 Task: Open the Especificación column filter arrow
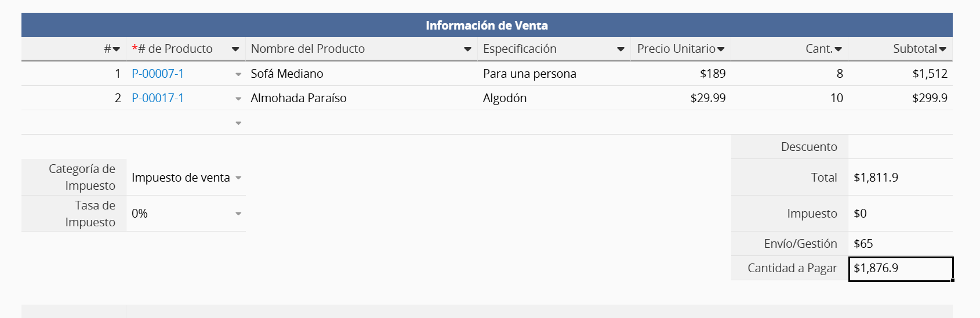coord(620,49)
